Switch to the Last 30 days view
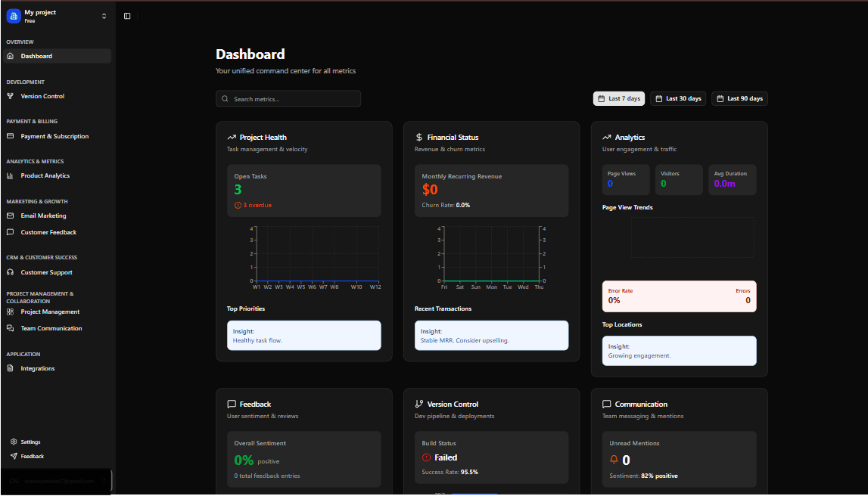The width and height of the screenshot is (868, 496). 677,98
